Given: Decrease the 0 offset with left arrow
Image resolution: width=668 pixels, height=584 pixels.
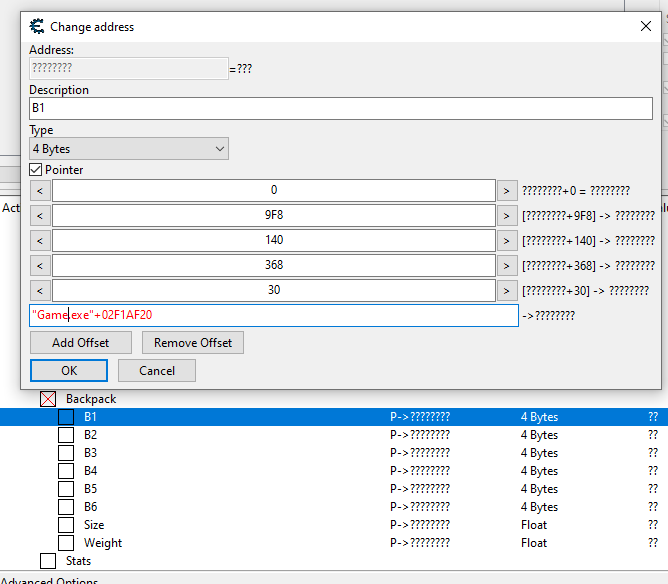Looking at the screenshot, I should click(40, 190).
